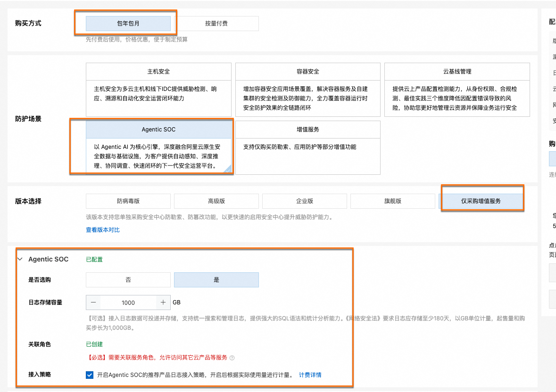The width and height of the screenshot is (556, 392).
Task: Select 是 for 是否选购
Action: click(216, 280)
